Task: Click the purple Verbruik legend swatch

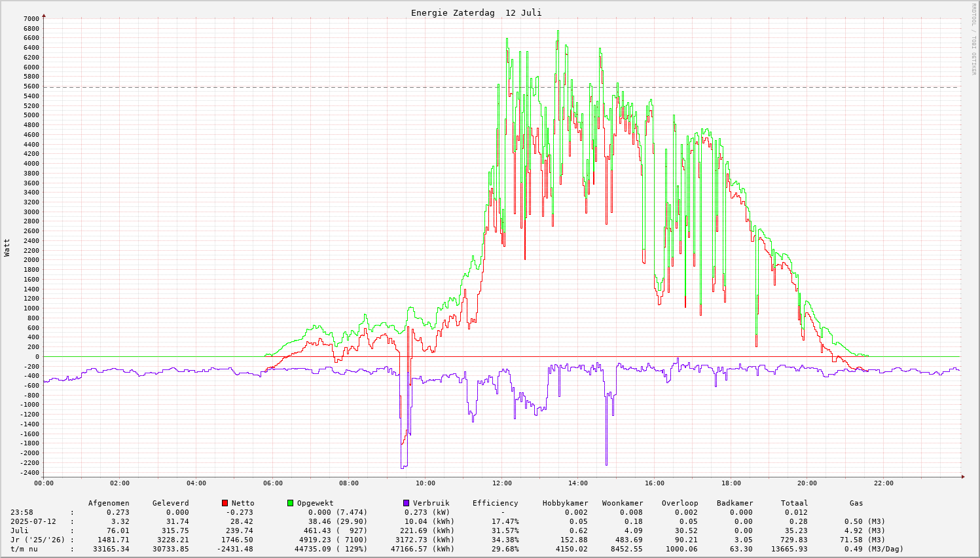Action: 406,503
